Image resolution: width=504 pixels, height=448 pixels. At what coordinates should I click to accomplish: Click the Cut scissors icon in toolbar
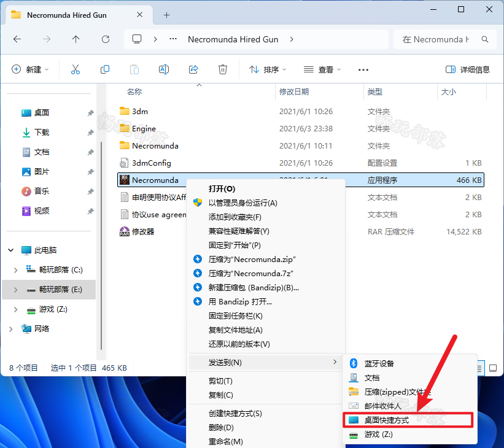[x=76, y=69]
